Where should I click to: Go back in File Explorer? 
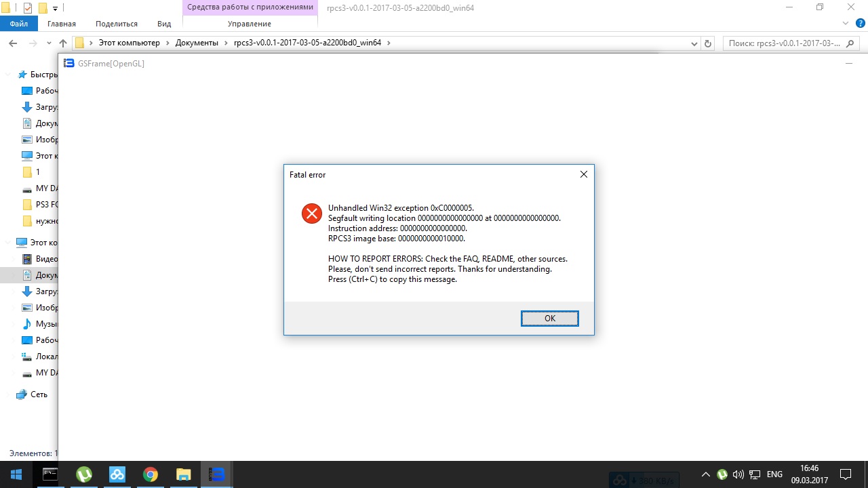pos(13,43)
